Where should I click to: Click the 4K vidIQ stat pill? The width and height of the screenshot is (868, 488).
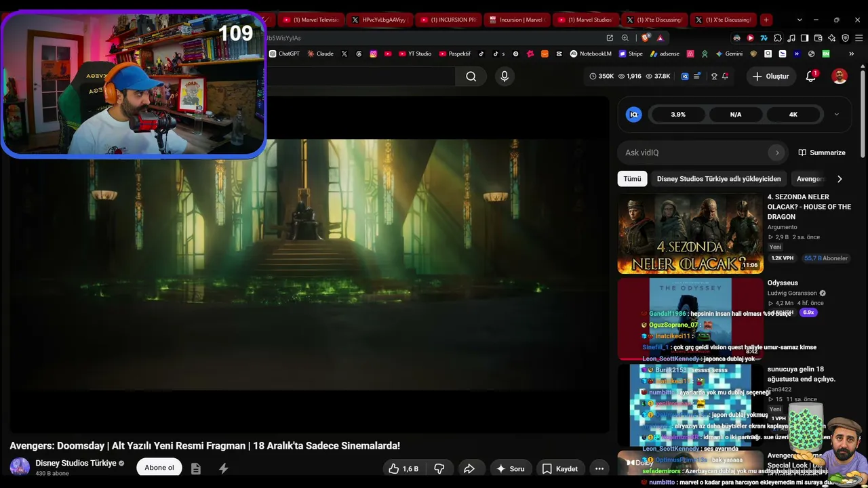(793, 115)
